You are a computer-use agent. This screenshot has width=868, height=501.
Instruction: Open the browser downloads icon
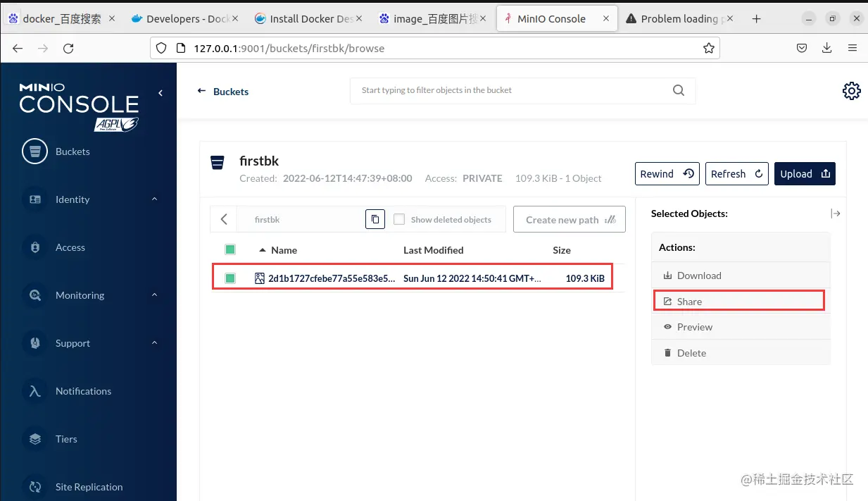827,49
